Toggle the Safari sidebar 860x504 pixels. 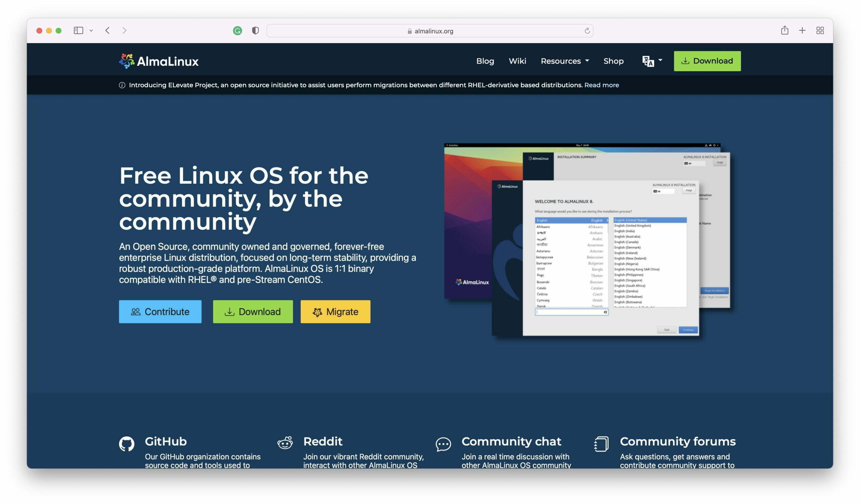coord(79,30)
